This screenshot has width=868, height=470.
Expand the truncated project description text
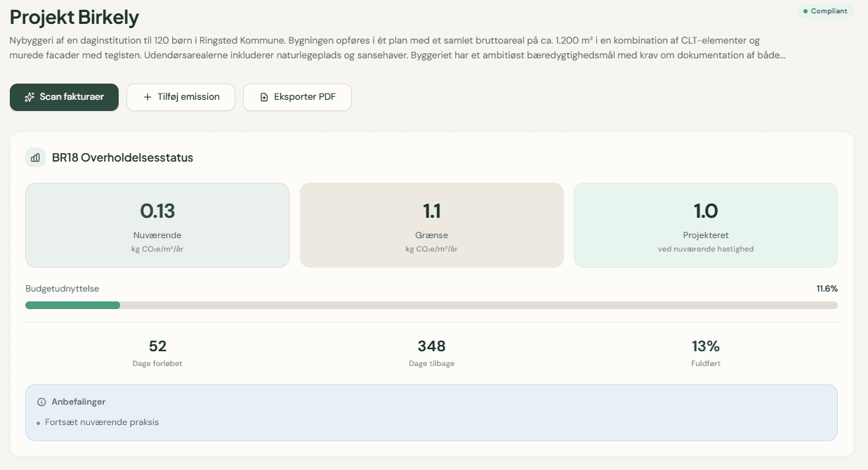tap(786, 55)
